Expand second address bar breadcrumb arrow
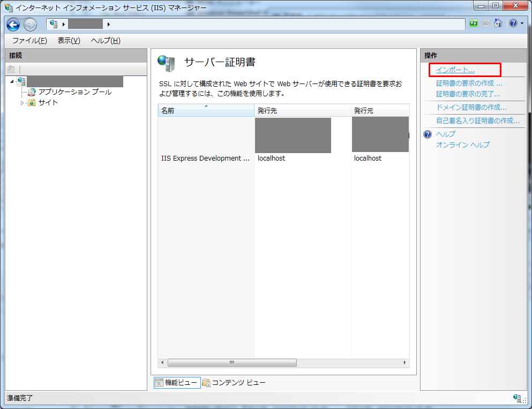532x409 pixels. pyautogui.click(x=109, y=24)
